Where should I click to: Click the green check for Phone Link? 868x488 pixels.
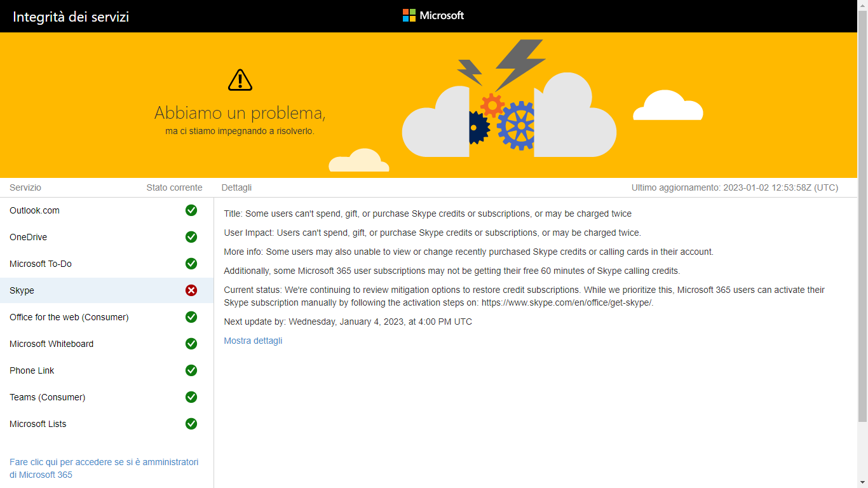(x=191, y=370)
